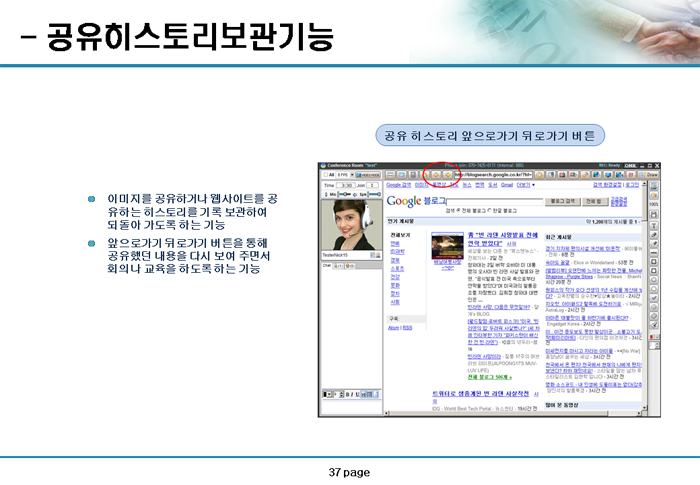Click the horizontal scrollbar at page bottom
This screenshot has width=700, height=485.
[513, 414]
